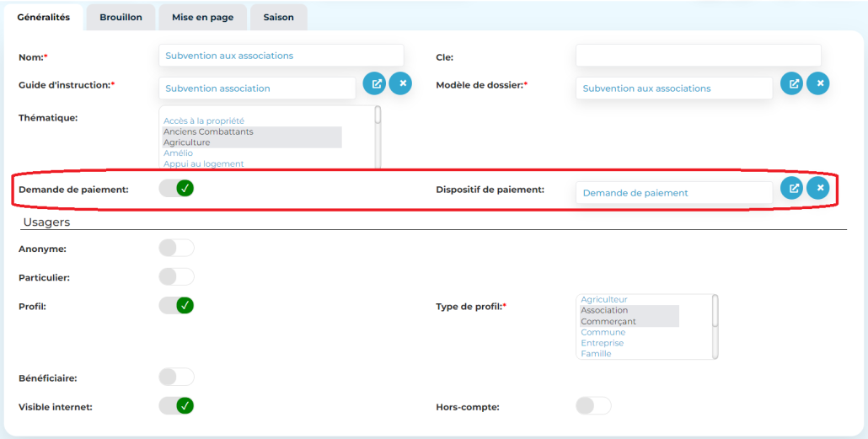The image size is (868, 439).
Task: Open the linked Guide d'instruction record
Action: [x=374, y=83]
